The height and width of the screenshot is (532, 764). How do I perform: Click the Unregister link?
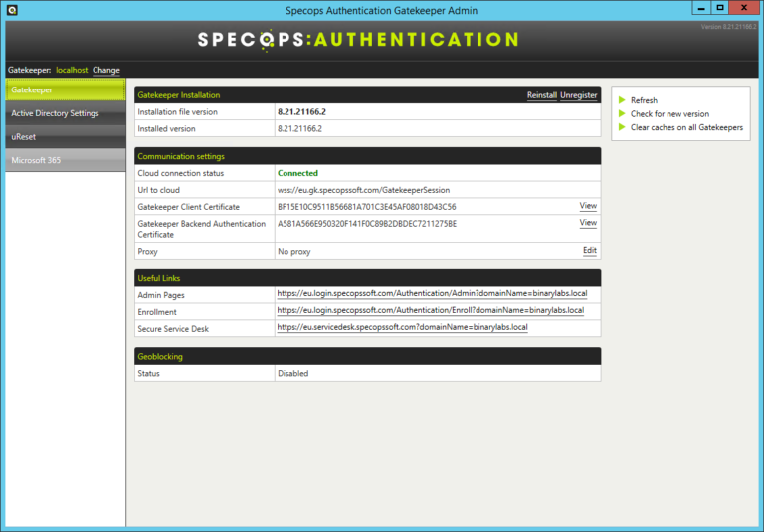pos(578,95)
